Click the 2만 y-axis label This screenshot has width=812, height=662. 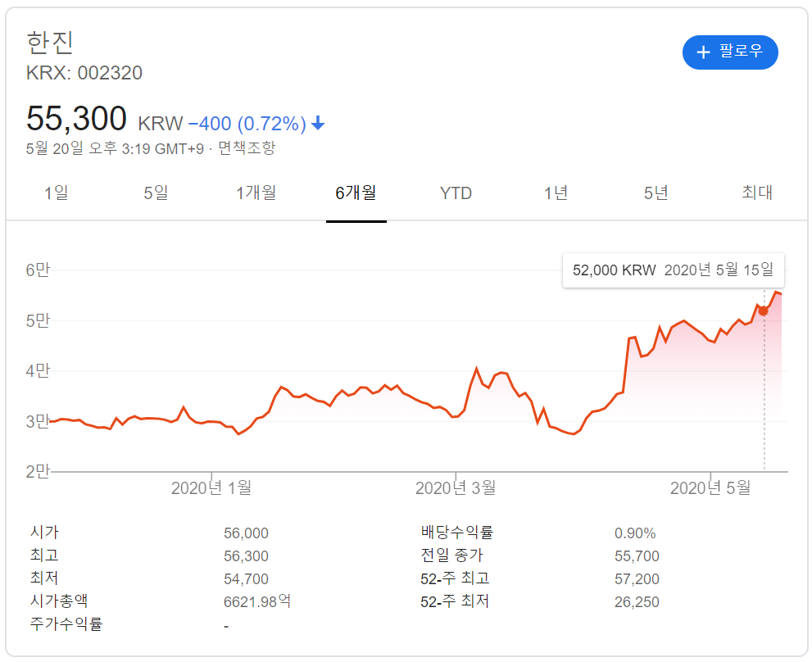[x=39, y=471]
